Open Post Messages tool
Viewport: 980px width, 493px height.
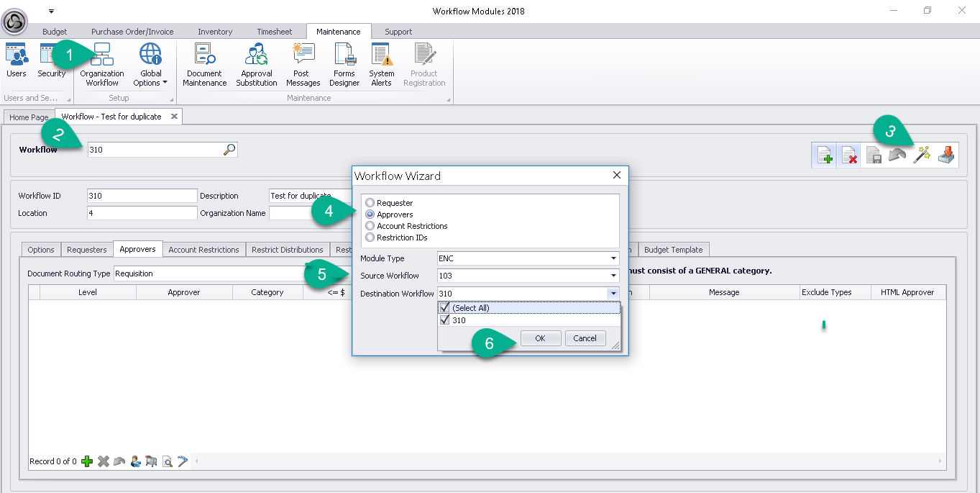[302, 63]
